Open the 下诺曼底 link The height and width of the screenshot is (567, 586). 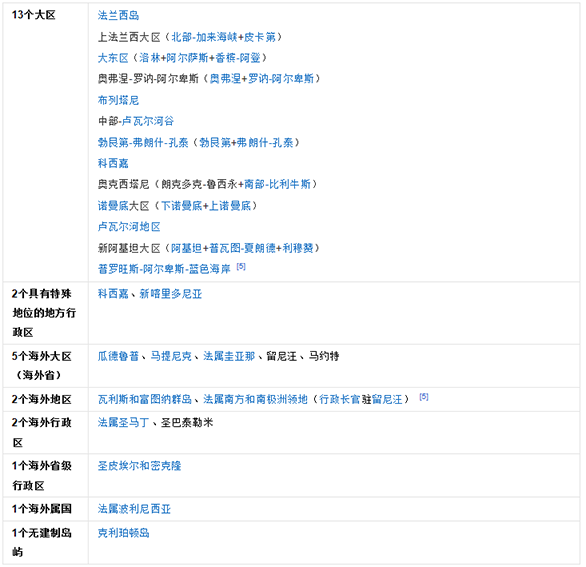tap(181, 206)
